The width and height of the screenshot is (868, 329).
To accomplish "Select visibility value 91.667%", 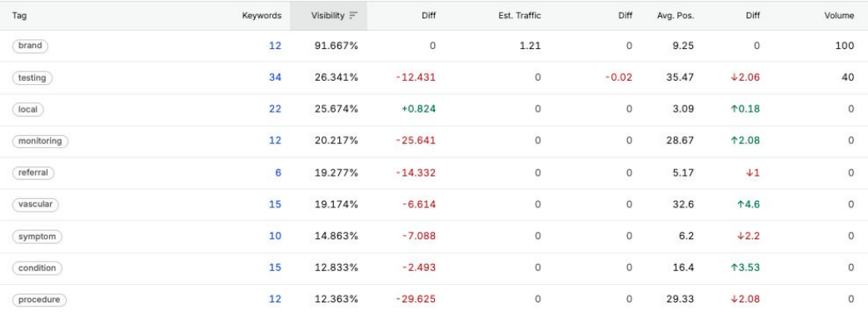I will [336, 46].
